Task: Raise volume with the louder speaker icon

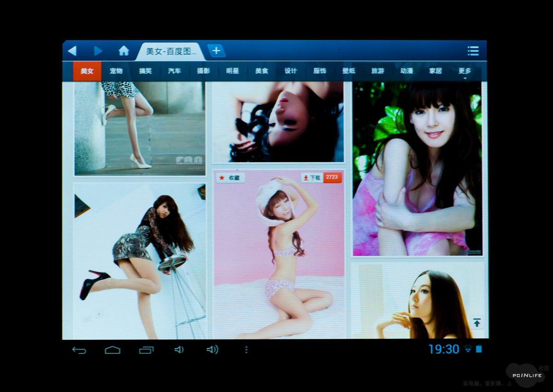Action: 212,350
